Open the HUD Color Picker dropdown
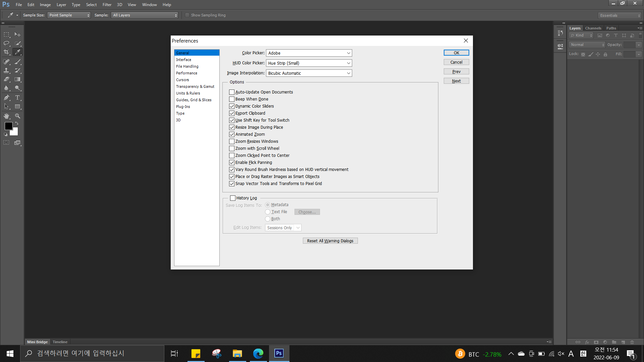The width and height of the screenshot is (644, 362). (x=309, y=63)
